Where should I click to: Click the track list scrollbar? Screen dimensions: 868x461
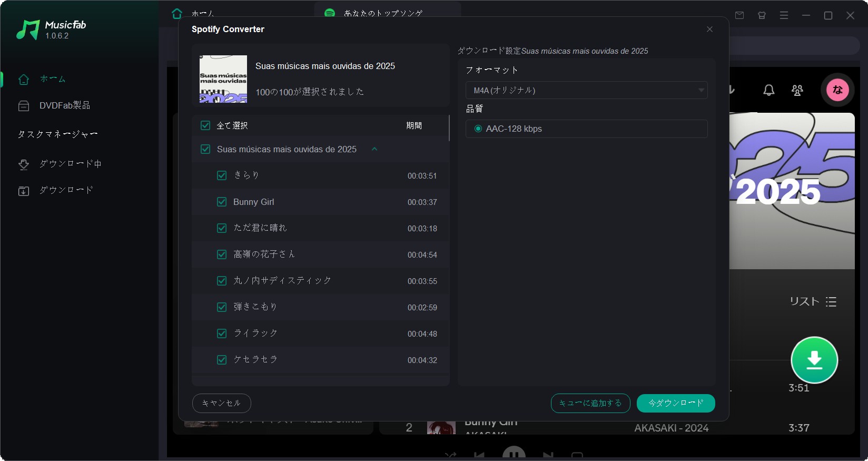pyautogui.click(x=449, y=128)
